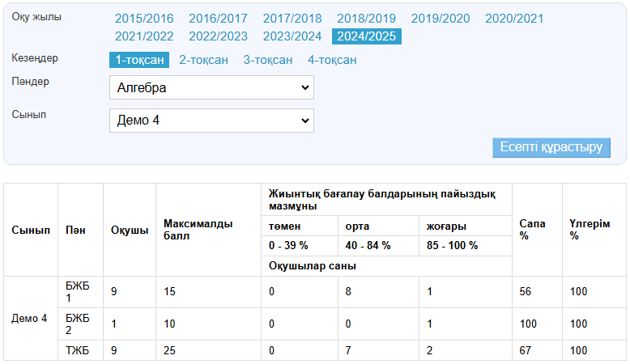Expand the Демо 4 class dropdown

211,121
